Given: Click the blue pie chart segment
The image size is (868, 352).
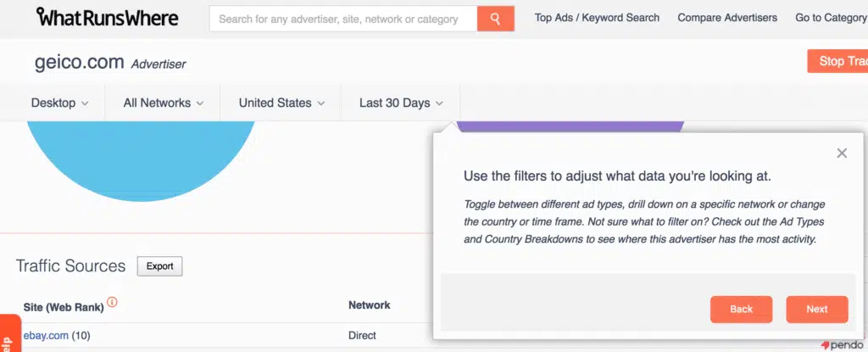Looking at the screenshot, I should pyautogui.click(x=140, y=157).
